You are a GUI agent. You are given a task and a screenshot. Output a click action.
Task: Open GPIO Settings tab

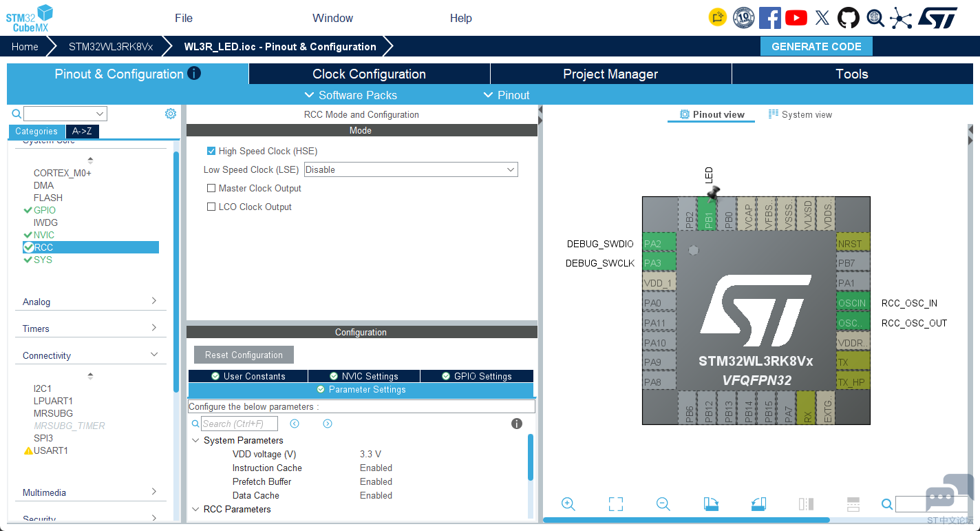coord(477,376)
